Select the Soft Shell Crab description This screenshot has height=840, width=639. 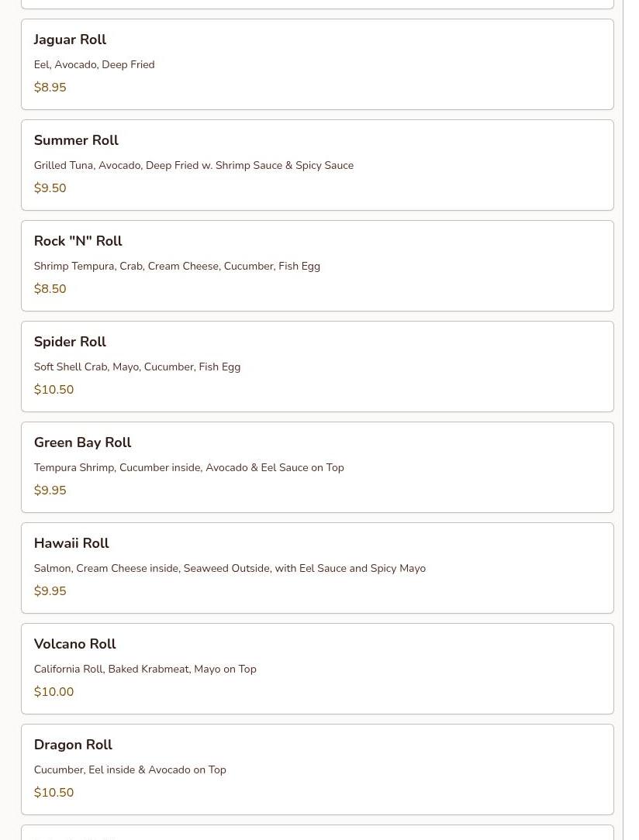[136, 367]
